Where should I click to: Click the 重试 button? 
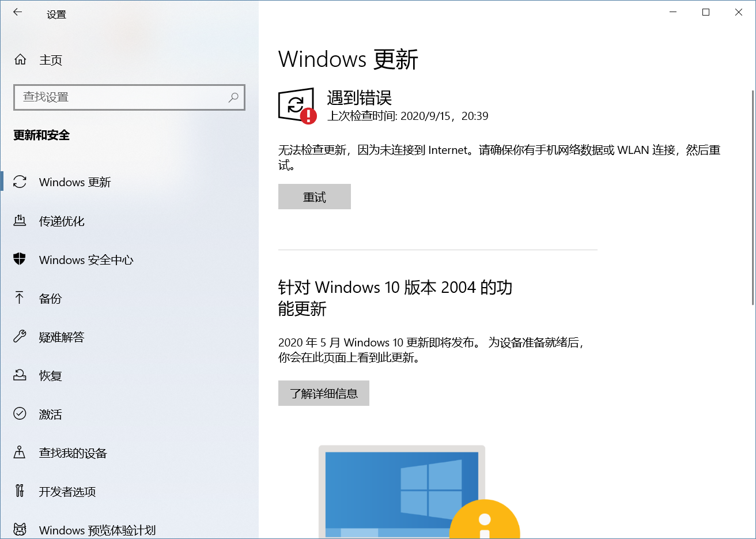(x=315, y=197)
